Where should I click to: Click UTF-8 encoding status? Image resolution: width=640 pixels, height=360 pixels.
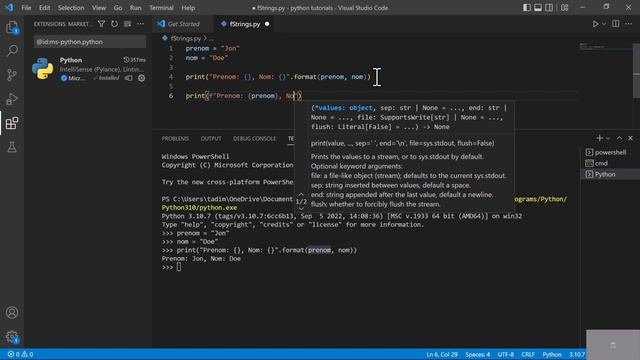click(x=506, y=354)
